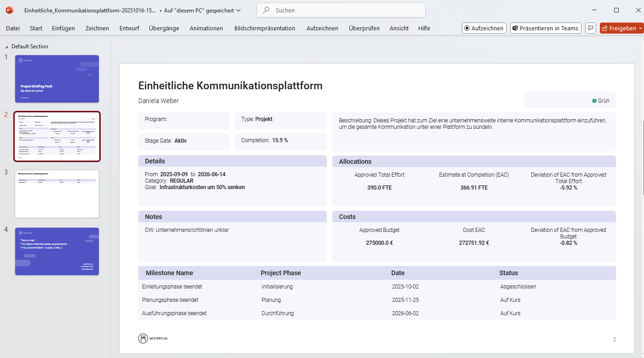The height and width of the screenshot is (358, 644).
Task: Switch to the Bildschirmpräsentation tab
Action: pos(265,28)
